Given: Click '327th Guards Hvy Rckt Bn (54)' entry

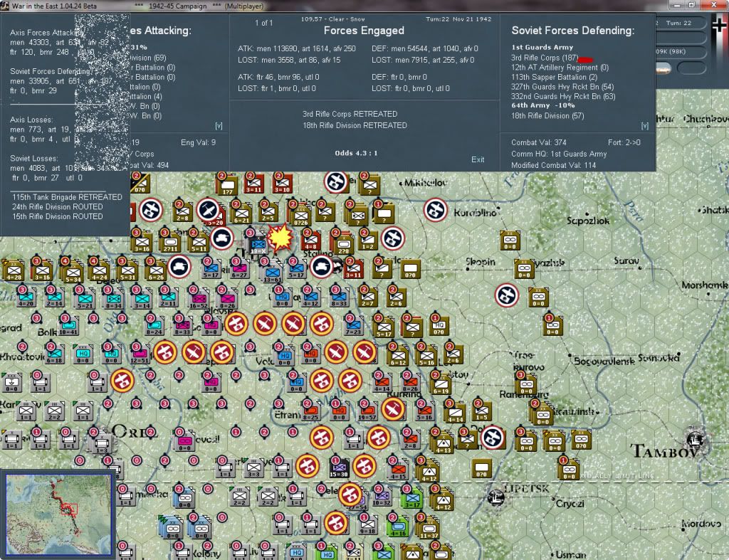Looking at the screenshot, I should tap(562, 87).
